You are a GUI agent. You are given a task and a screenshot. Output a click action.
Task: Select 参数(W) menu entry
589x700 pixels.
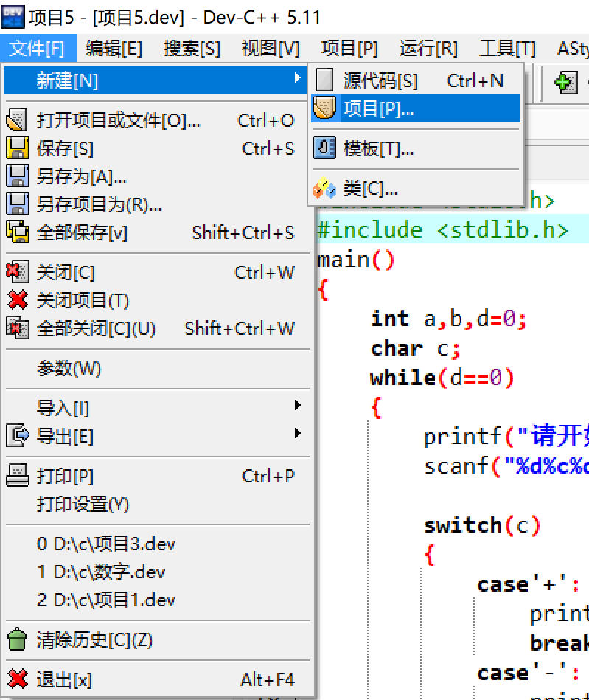point(156,368)
